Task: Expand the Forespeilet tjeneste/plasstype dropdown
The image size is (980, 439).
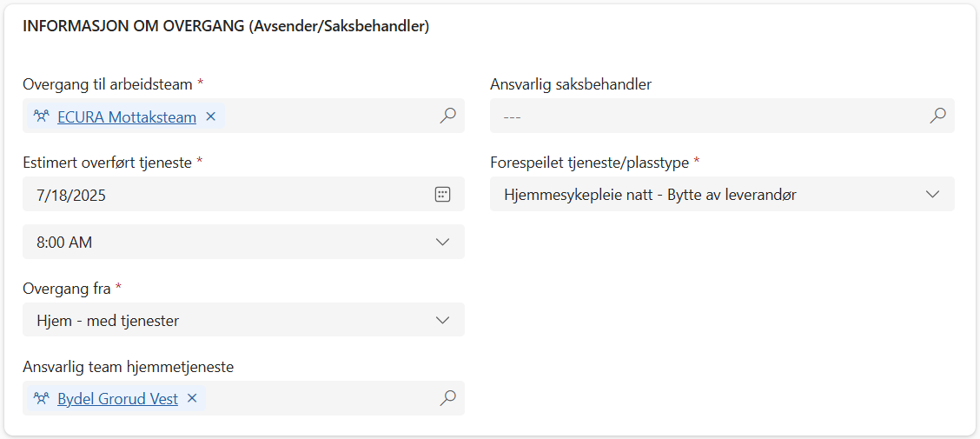Action: click(932, 195)
